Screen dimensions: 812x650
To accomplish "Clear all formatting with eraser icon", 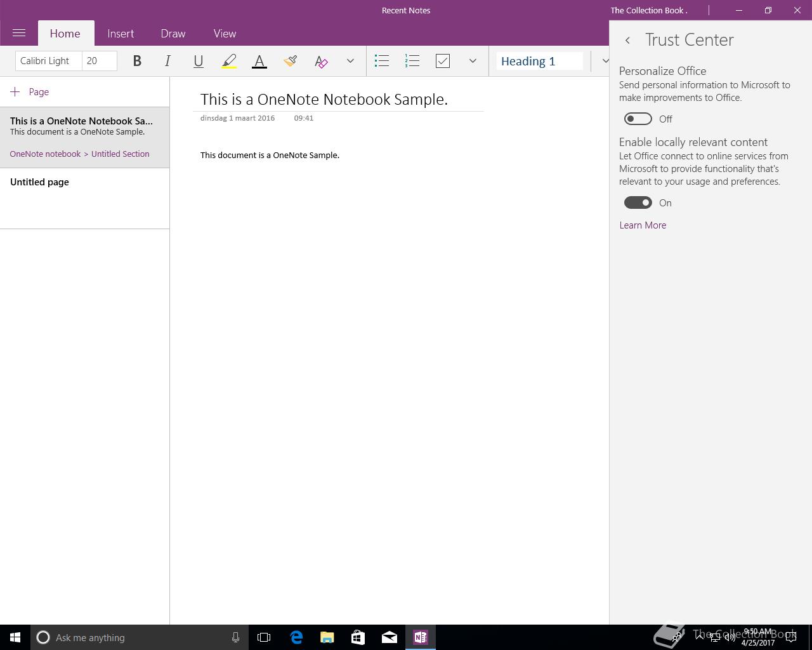I will pos(321,61).
